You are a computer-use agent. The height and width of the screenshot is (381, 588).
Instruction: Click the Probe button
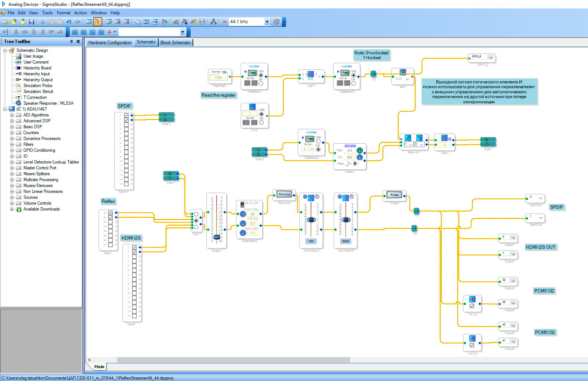tap(394, 195)
